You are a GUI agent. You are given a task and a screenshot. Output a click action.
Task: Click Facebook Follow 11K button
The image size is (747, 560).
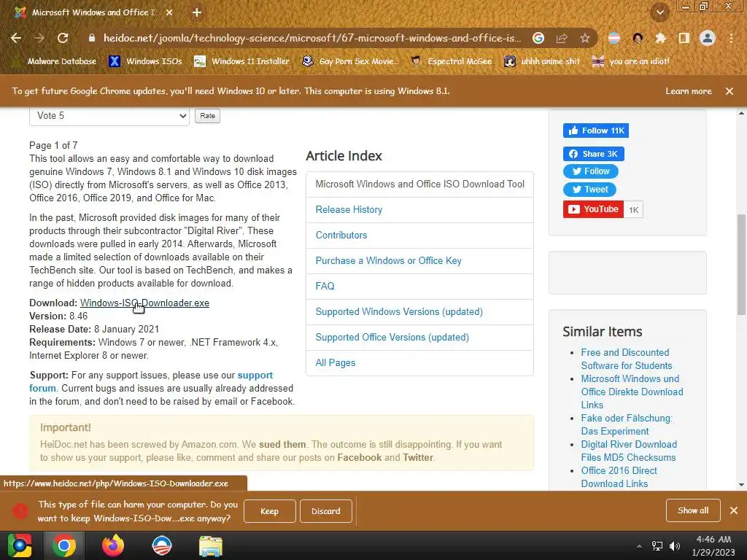pos(595,131)
